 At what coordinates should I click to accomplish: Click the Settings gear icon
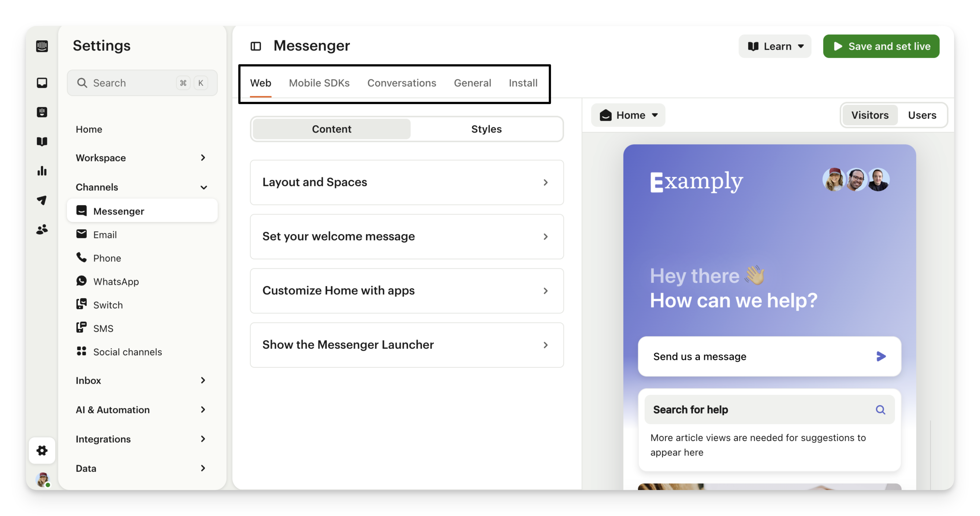click(x=42, y=450)
